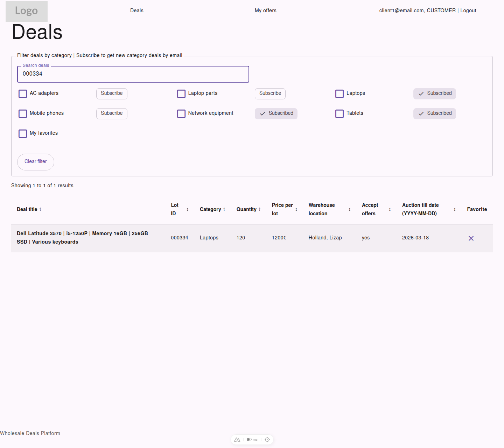Sort the Accept offers column
Image resolution: width=504 pixels, height=448 pixels.
[390, 209]
